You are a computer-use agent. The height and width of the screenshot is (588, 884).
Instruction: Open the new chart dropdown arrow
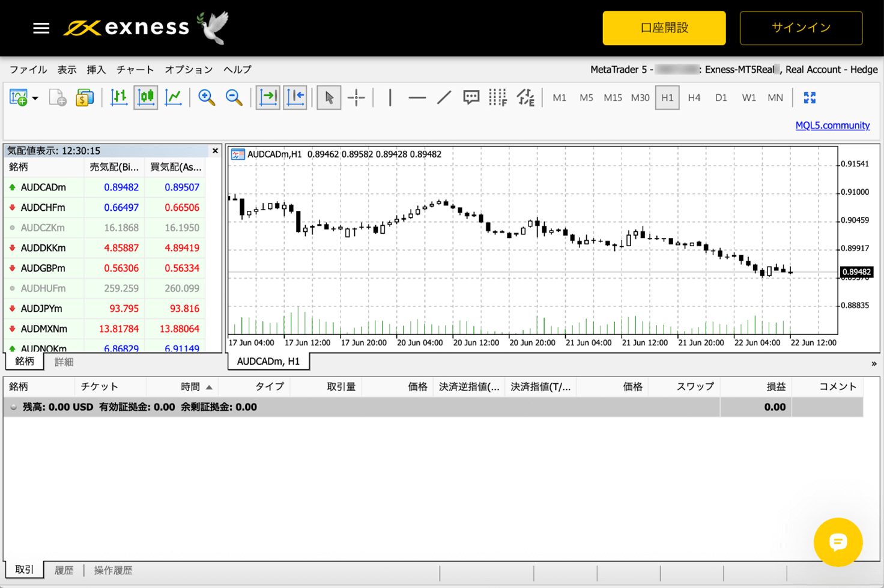[x=35, y=98]
